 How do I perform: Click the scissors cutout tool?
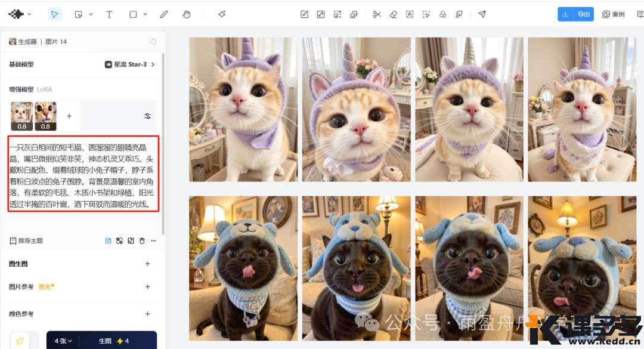[377, 14]
